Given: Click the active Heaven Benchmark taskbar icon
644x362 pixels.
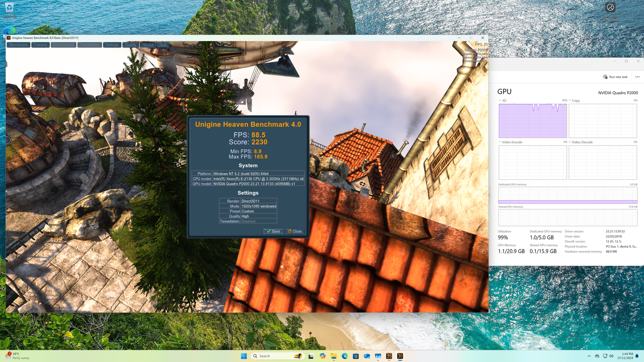Looking at the screenshot, I should pyautogui.click(x=400, y=356).
